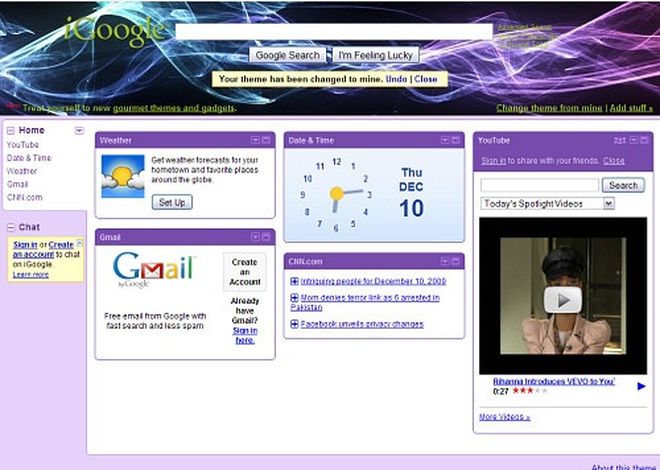
Task: Focus the main Google search box
Action: (333, 32)
